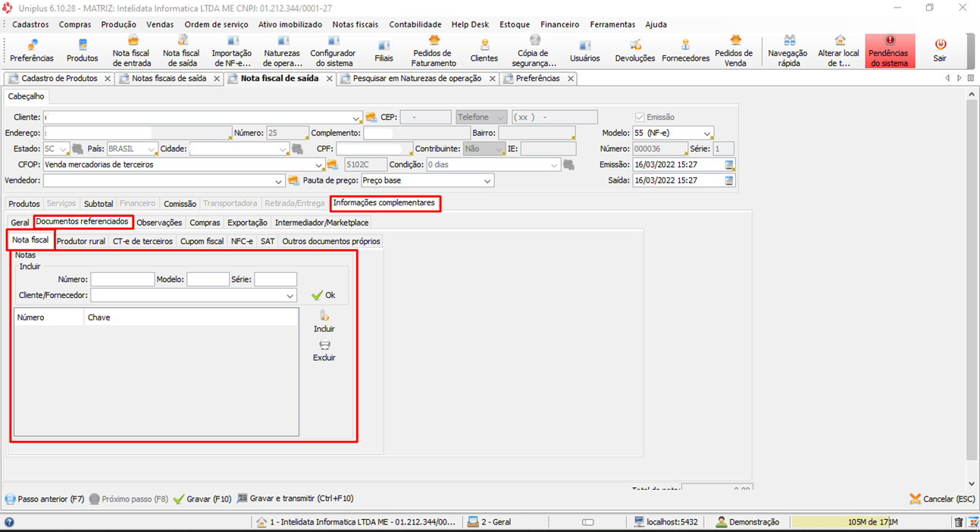Select the Informações complementares tab

click(384, 203)
